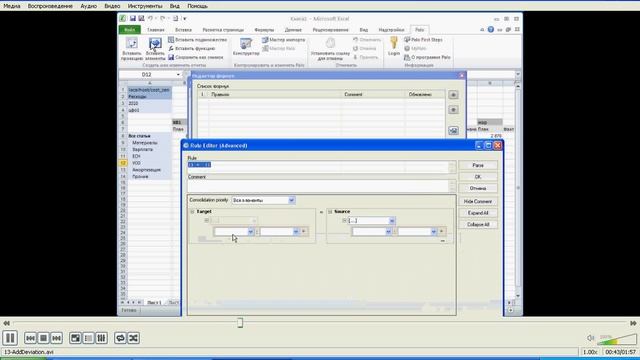Viewport: 640px width, 360px height.
Task: Click OK in the Rule Editor
Action: 478,177
